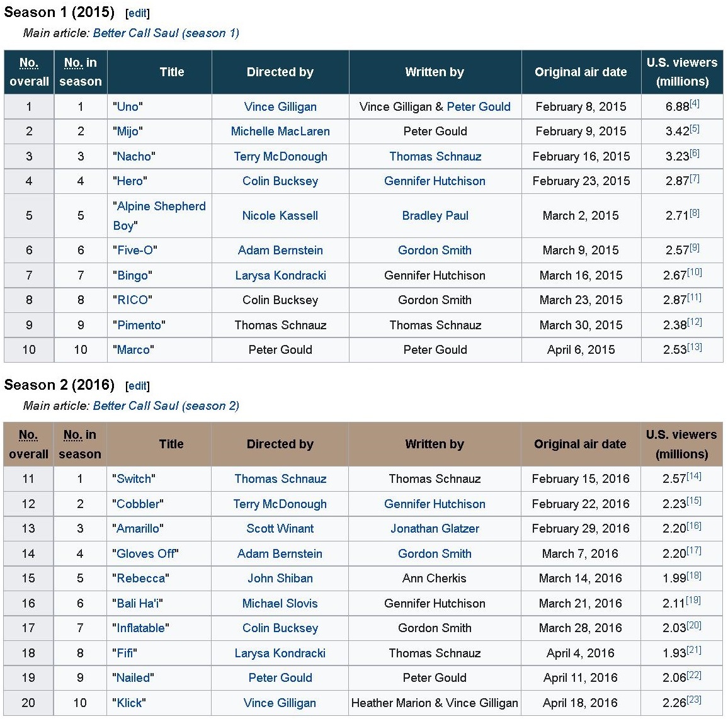728x719 pixels.
Task: Open the Better Call Saul (season 1) main article
Action: (166, 33)
